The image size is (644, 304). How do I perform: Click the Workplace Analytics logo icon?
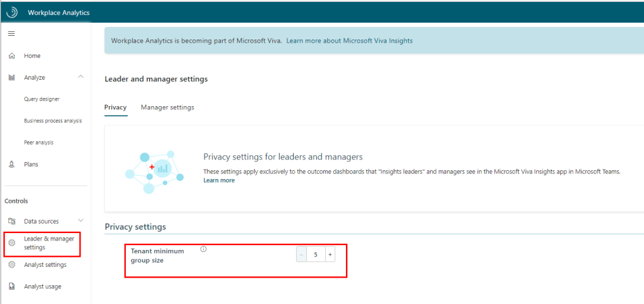coord(12,12)
